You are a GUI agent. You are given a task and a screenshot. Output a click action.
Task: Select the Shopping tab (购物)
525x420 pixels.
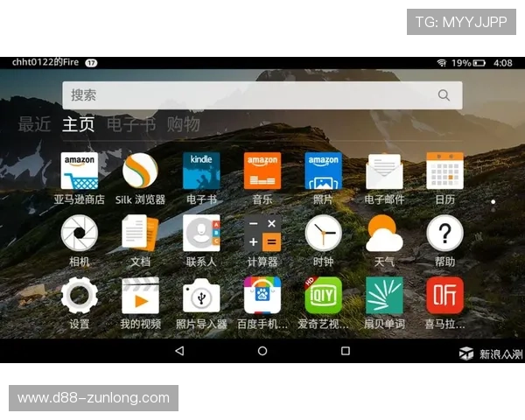(x=184, y=125)
